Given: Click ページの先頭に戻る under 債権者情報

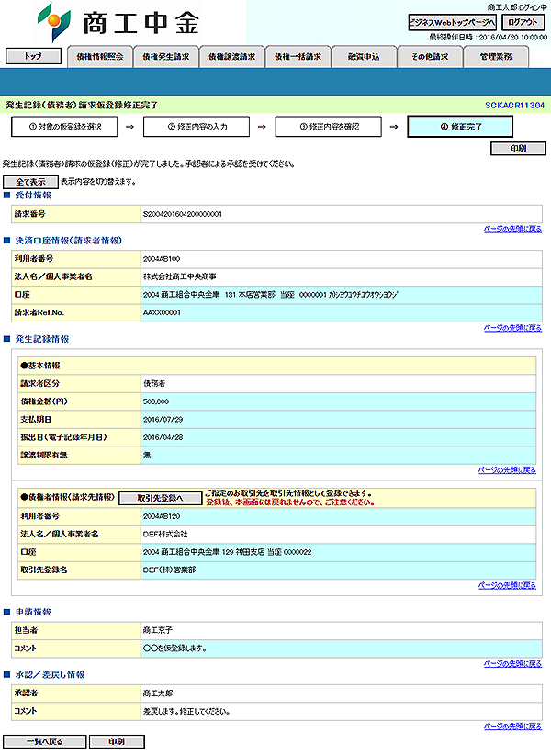Looking at the screenshot, I should (x=507, y=585).
